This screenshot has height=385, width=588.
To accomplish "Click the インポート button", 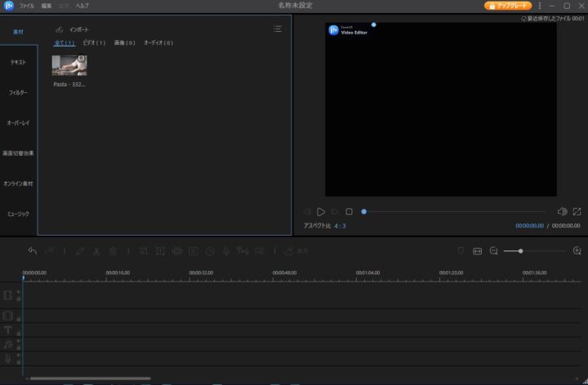I will pos(73,29).
